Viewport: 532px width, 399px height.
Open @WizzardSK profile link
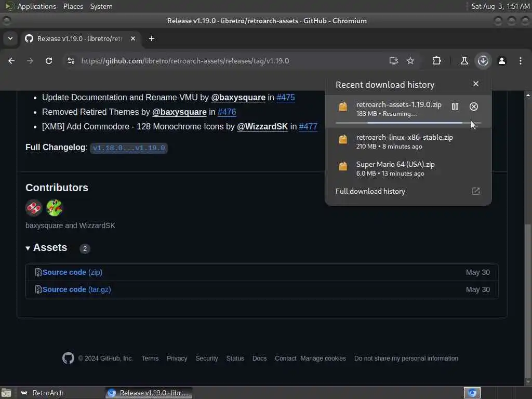coord(262,127)
